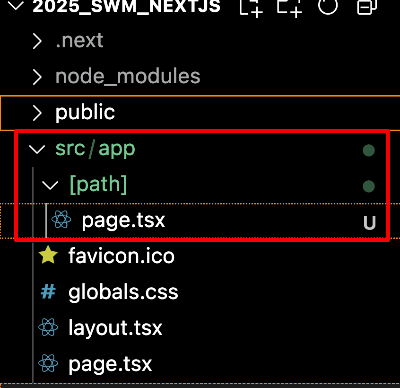Expand the node_modules folder chevron
Screen dimensions: 400x388
[x=37, y=77]
